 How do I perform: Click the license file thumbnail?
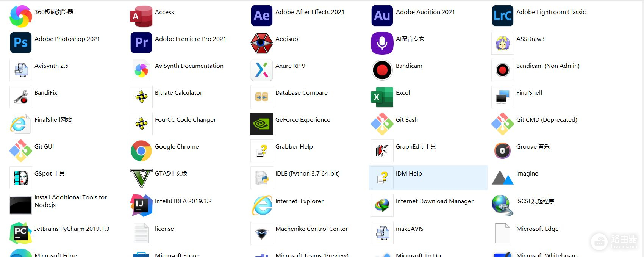point(141,233)
